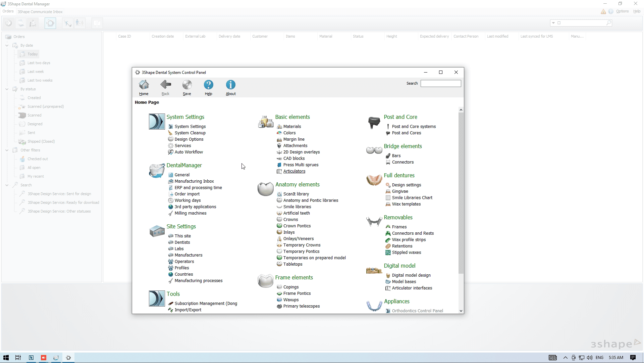Viewport: 644px width, 363px height.
Task: Open the Milling machines link
Action: click(190, 213)
